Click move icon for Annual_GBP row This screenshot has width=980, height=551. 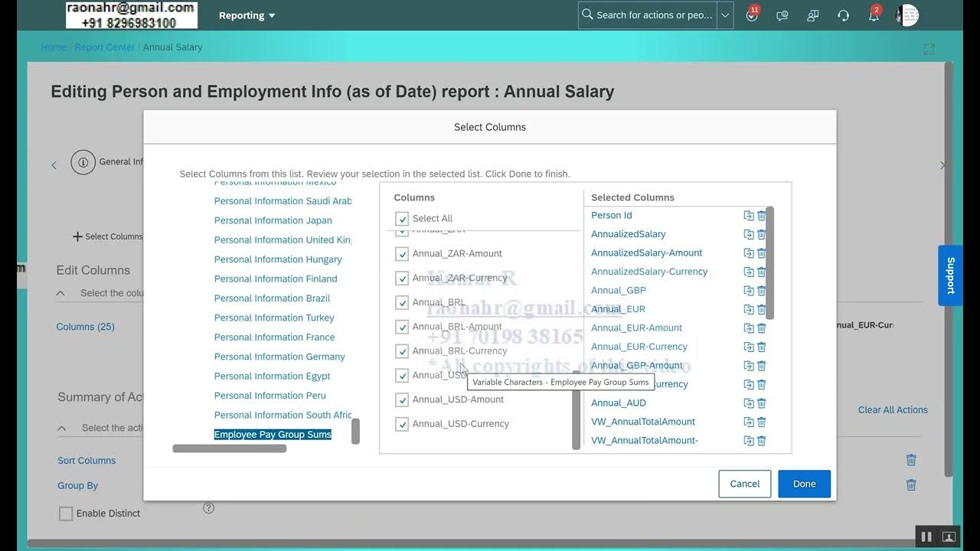point(749,291)
